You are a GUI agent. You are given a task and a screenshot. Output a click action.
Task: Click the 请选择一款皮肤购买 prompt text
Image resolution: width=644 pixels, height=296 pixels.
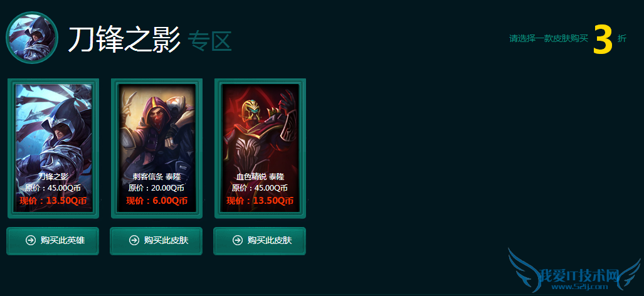[x=549, y=39]
